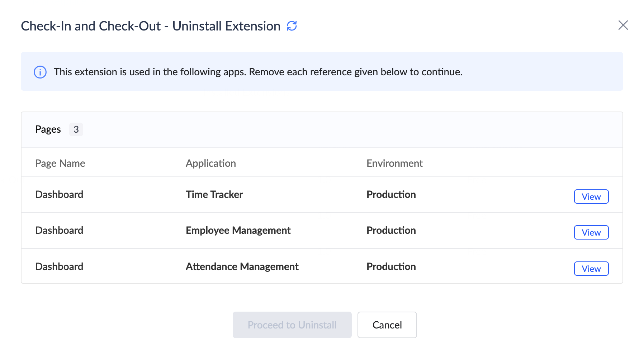Select the Time Tracker application name
This screenshot has height=350, width=644.
click(x=214, y=194)
